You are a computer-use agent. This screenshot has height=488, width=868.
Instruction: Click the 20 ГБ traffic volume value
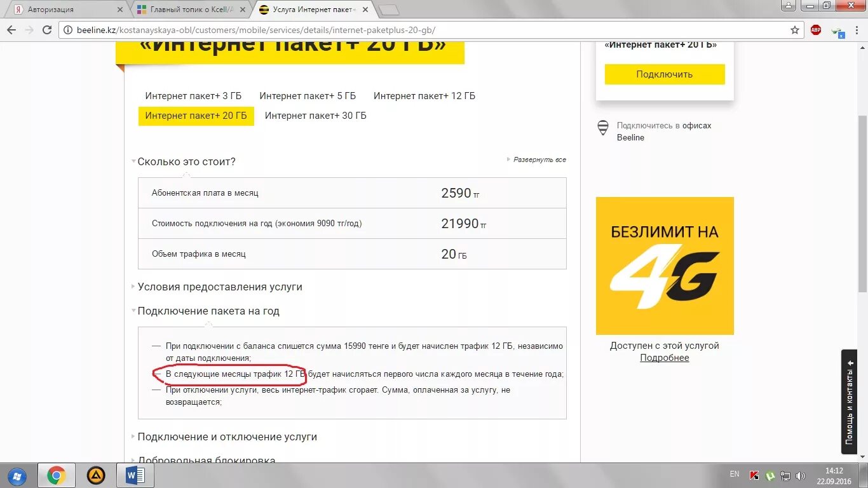pyautogui.click(x=454, y=254)
